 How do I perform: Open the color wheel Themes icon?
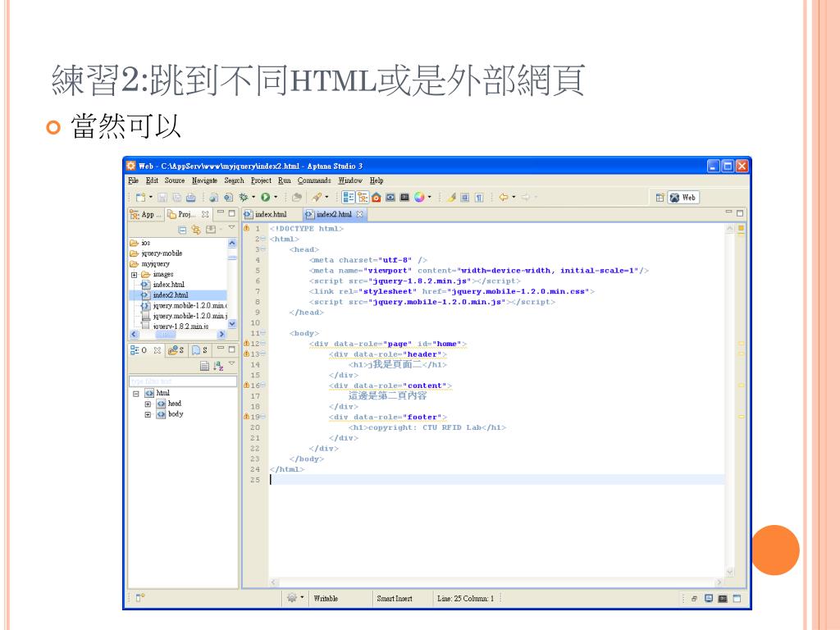[419, 197]
